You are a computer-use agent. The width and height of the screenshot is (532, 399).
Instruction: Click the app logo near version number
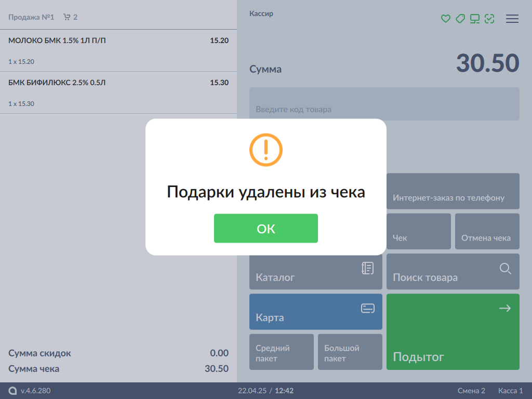coord(12,391)
